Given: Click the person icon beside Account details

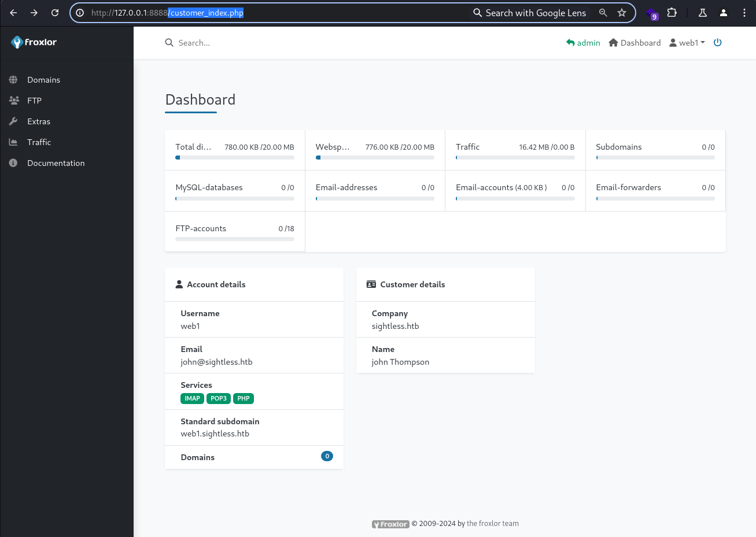Looking at the screenshot, I should pos(179,284).
